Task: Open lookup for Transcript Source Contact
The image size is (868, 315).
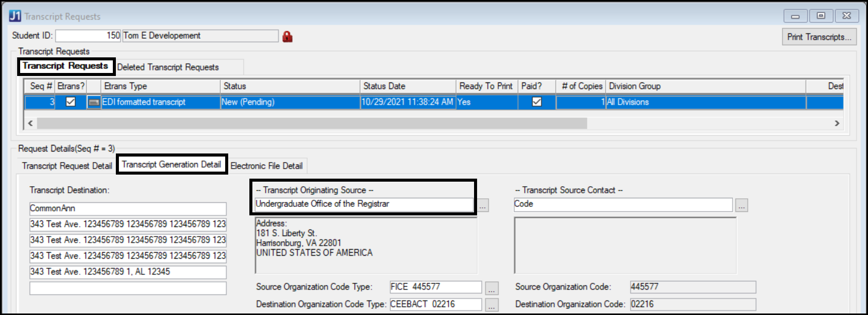Action: [x=742, y=205]
